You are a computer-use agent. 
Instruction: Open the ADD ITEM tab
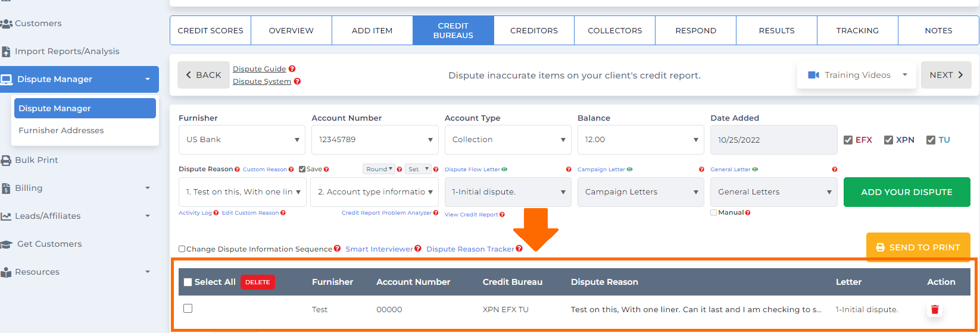(x=372, y=31)
